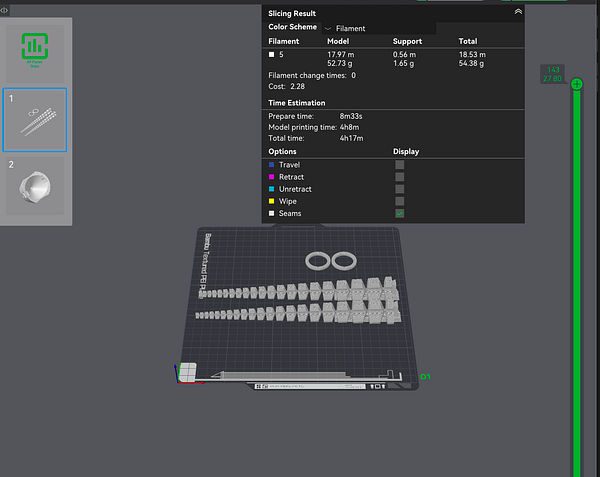Click the Prepare time 8m33s row
Image resolution: width=600 pixels, height=477 pixels.
coord(315,116)
